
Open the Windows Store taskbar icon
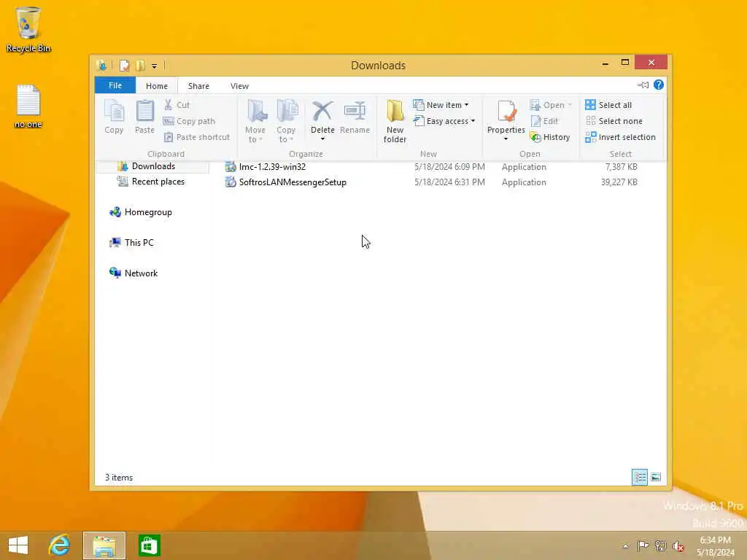(x=149, y=545)
